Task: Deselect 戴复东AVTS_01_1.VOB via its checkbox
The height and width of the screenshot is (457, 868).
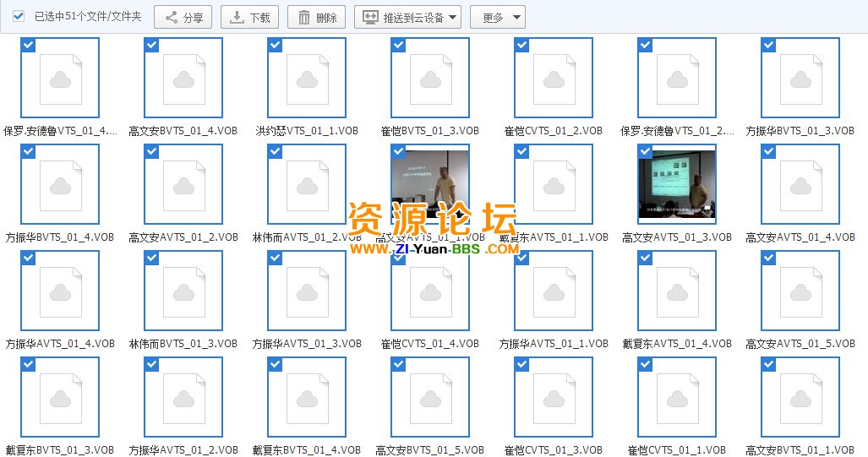Action: coord(522,151)
